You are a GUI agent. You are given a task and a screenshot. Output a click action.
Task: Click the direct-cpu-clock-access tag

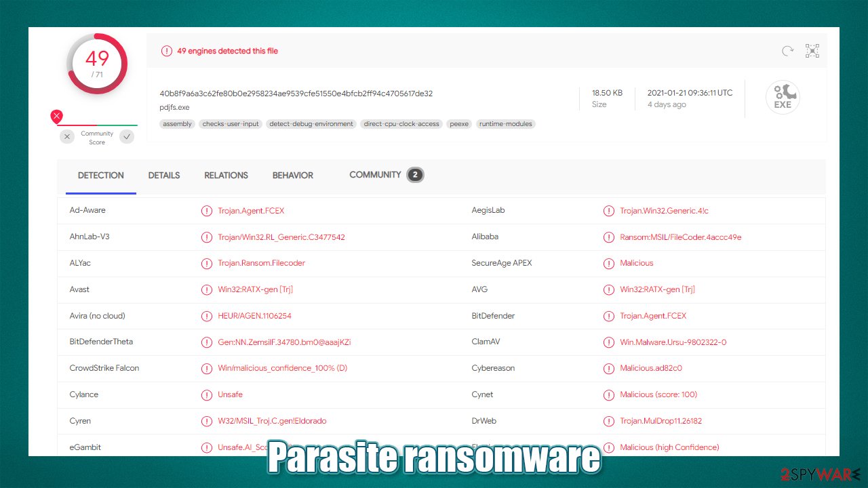[401, 124]
